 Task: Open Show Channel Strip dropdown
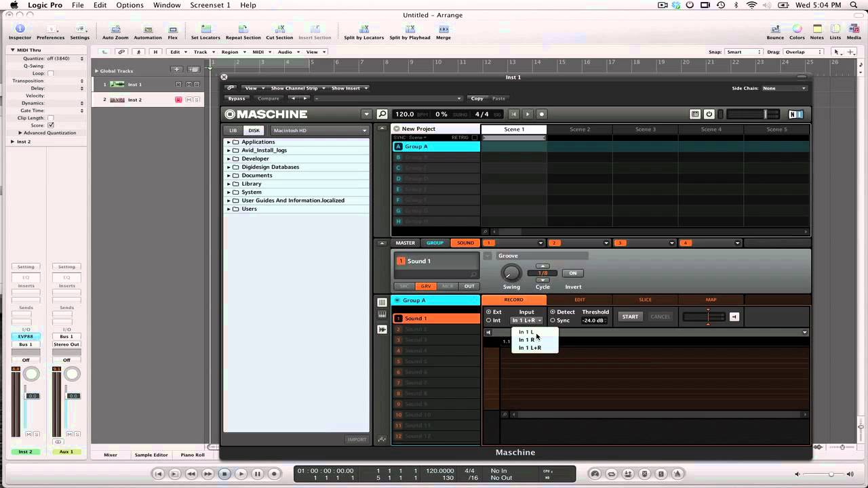click(x=298, y=88)
